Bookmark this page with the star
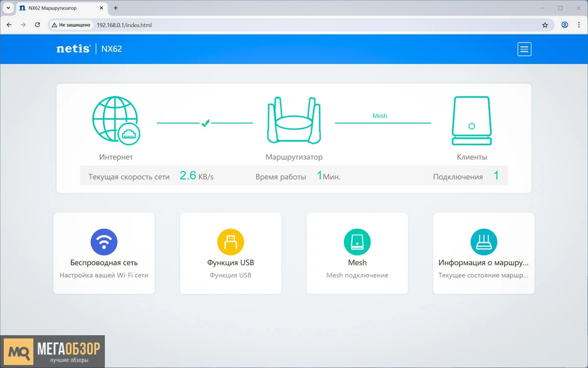This screenshot has height=368, width=588. pyautogui.click(x=545, y=25)
